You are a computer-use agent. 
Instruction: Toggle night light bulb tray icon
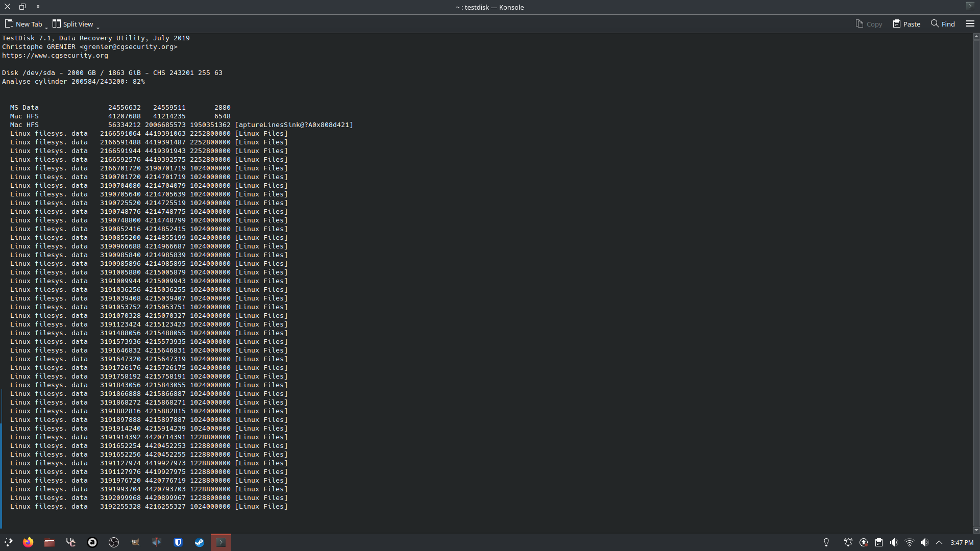click(826, 542)
